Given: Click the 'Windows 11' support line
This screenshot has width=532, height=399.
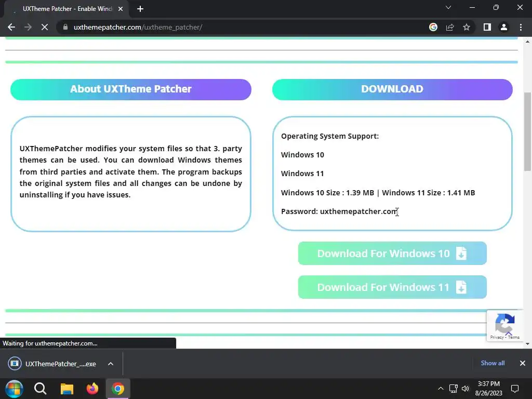Looking at the screenshot, I should pyautogui.click(x=302, y=174).
